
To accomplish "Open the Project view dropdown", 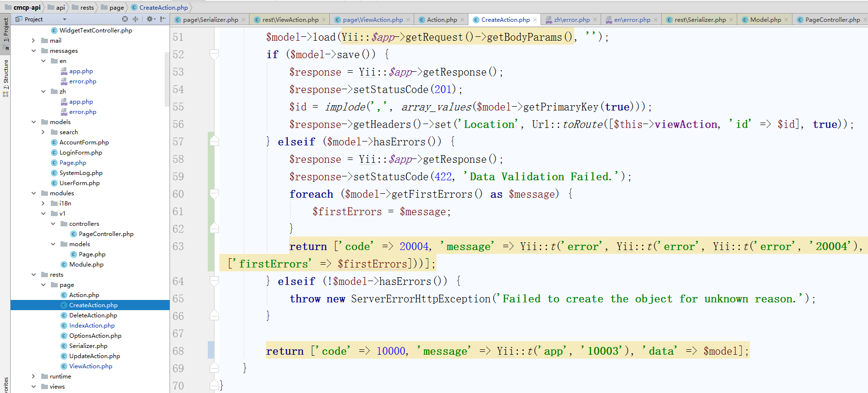I will [64, 19].
